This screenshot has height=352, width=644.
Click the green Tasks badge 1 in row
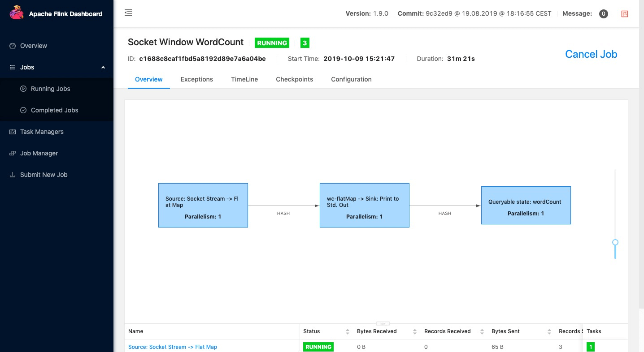click(591, 347)
